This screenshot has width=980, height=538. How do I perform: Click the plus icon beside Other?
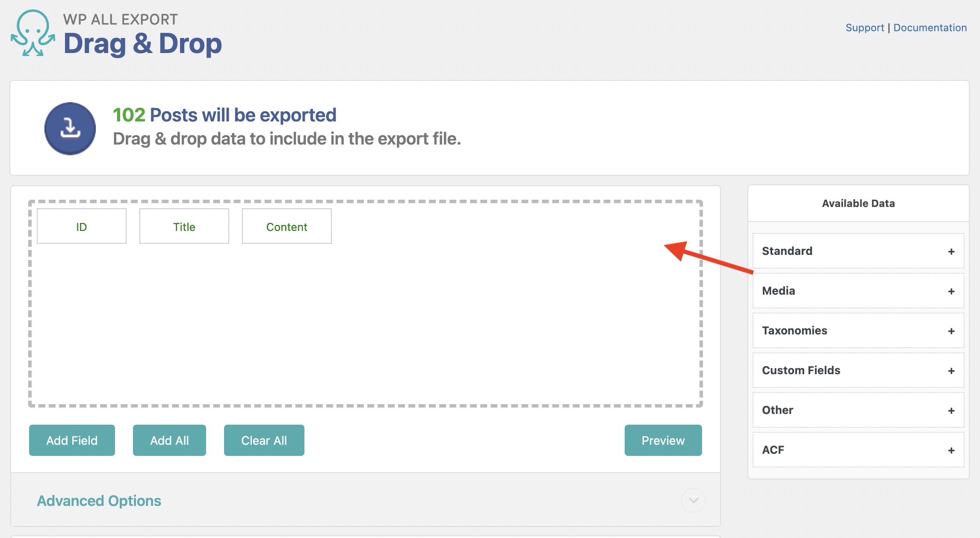(951, 411)
